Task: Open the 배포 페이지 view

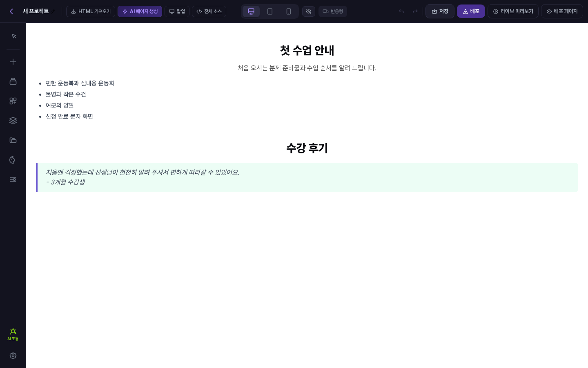Action: coord(562,11)
